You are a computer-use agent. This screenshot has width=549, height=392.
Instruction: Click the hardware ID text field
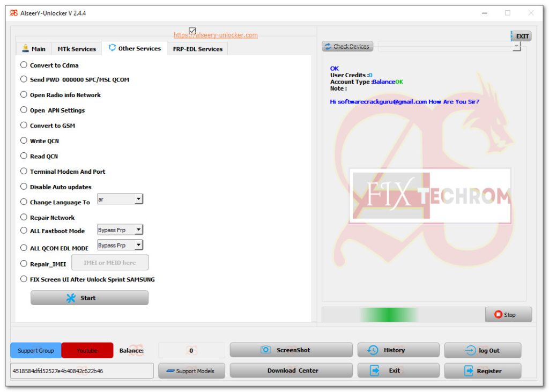[82, 371]
